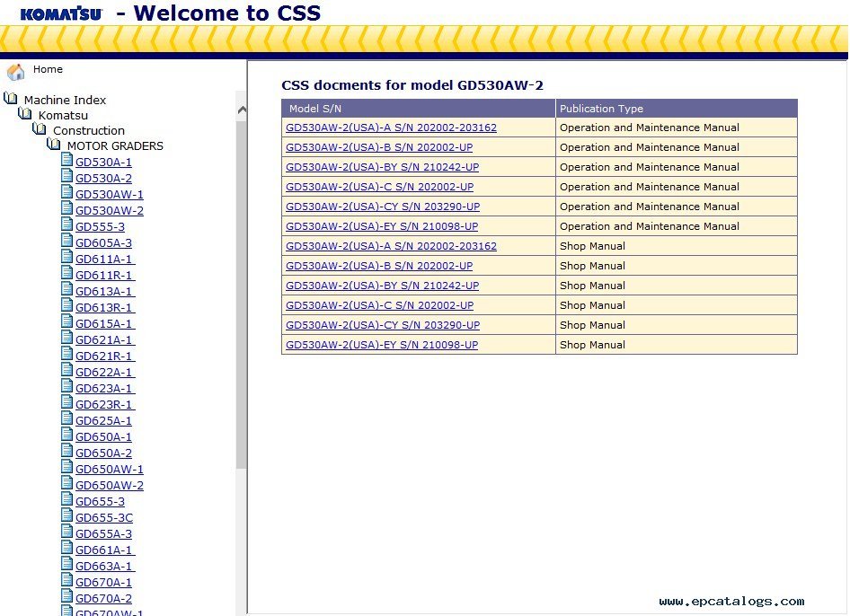The image size is (850, 616).
Task: Click the Home house icon
Action: coord(15,72)
